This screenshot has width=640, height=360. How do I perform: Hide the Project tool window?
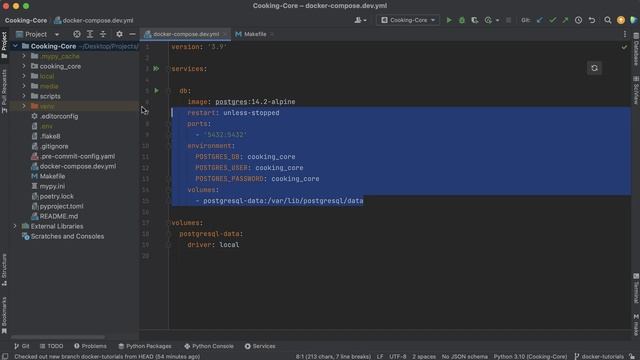pos(132,34)
